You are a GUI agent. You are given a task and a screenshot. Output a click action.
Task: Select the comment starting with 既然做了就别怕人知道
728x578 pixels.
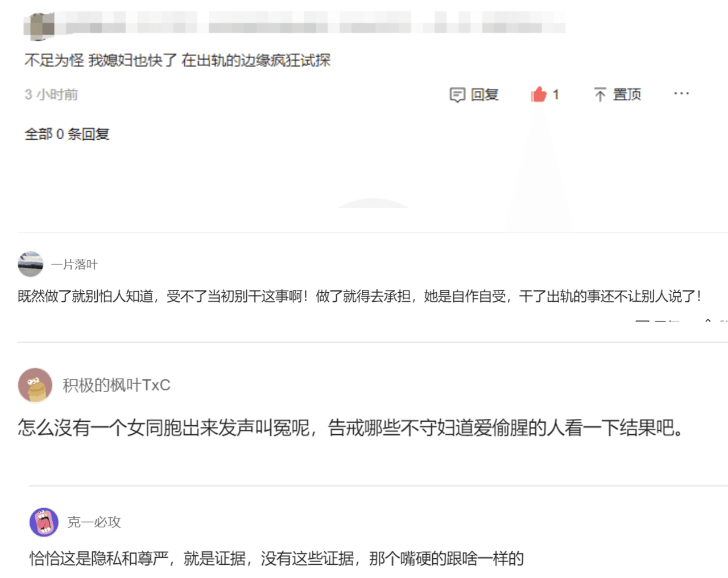coord(359,296)
